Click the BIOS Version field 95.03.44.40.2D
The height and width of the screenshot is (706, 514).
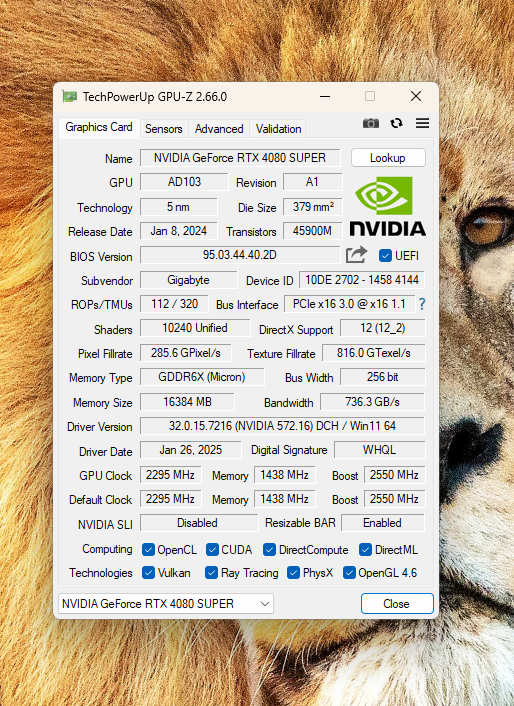click(239, 255)
